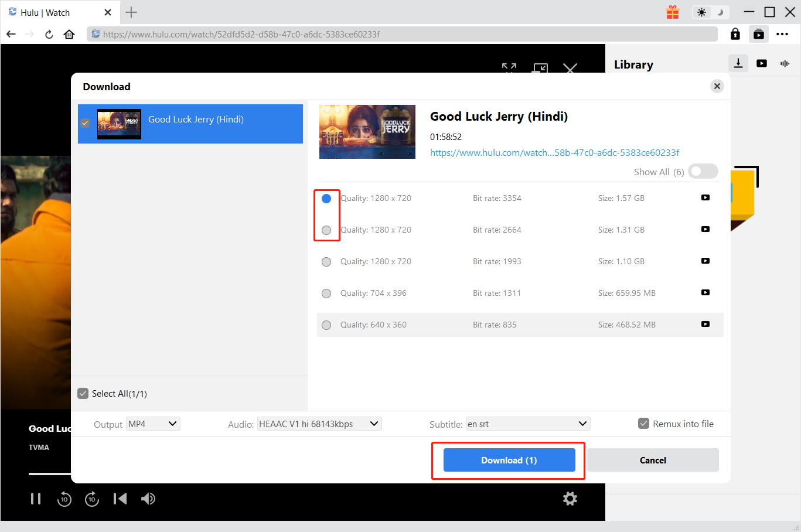Expand the Audio HEAAC track dropdown
The image size is (801, 532).
point(319,424)
